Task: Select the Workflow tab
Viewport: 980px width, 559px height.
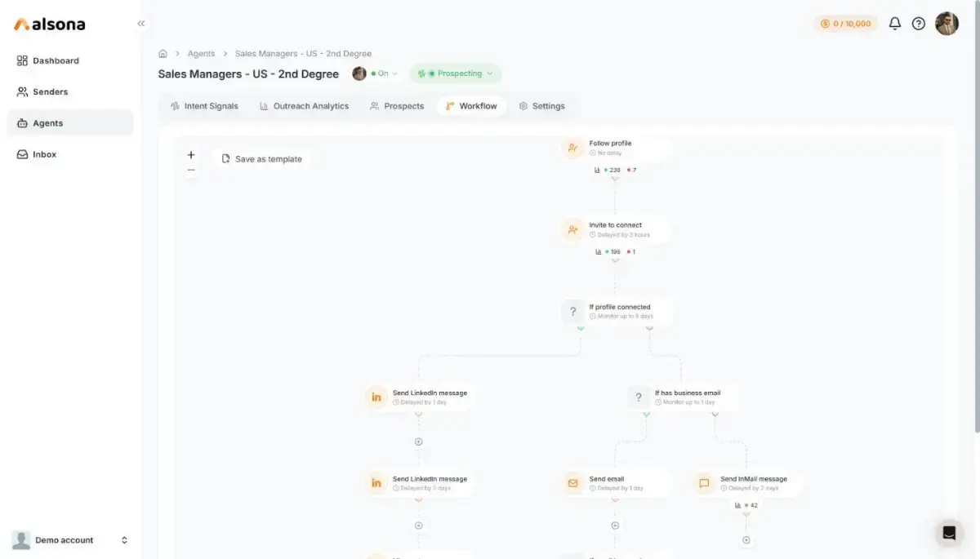Action: click(471, 106)
